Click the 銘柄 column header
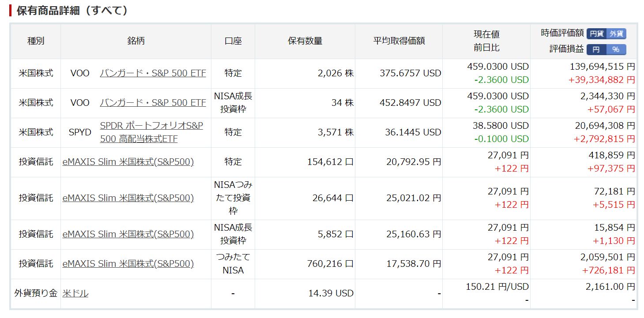Image resolution: width=644 pixels, height=318 pixels. pos(136,41)
